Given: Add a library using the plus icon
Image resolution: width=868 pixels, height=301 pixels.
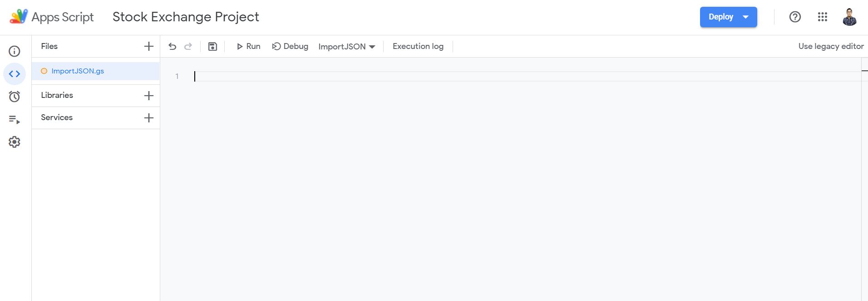Looking at the screenshot, I should 148,96.
